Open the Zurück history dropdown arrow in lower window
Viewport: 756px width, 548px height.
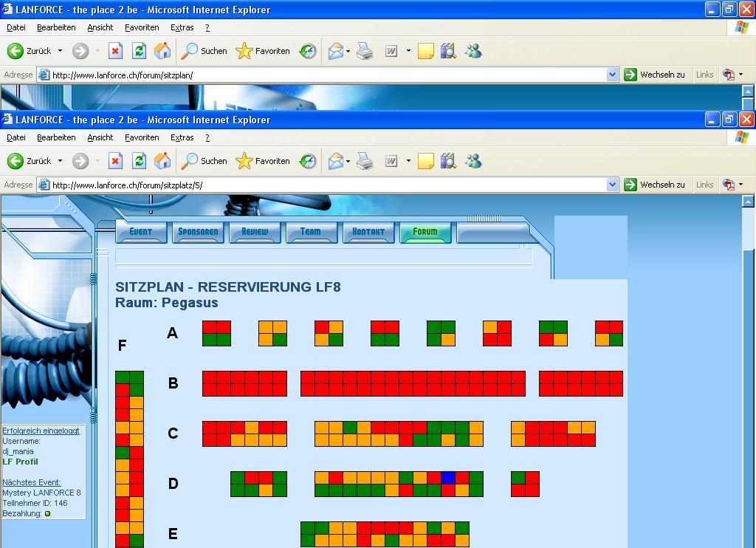[x=61, y=161]
